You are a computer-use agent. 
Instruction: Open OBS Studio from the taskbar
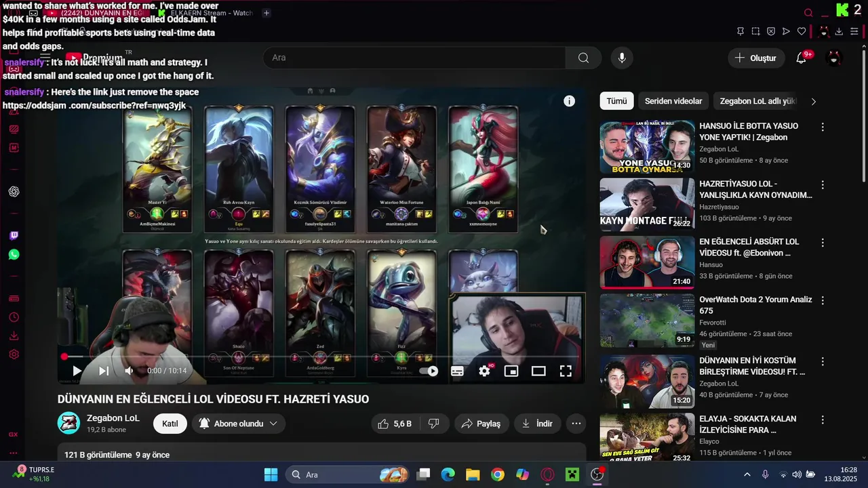pos(597,474)
